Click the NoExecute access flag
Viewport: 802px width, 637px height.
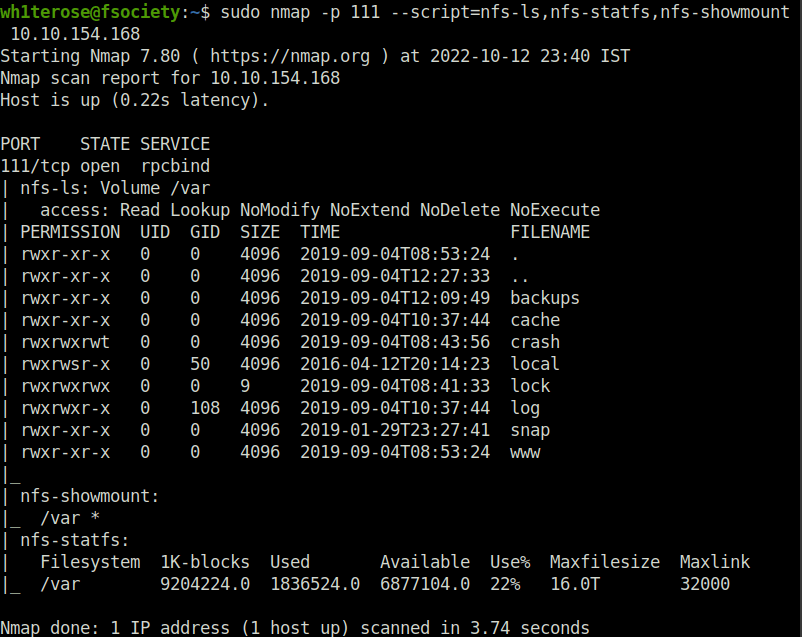pyautogui.click(x=555, y=210)
